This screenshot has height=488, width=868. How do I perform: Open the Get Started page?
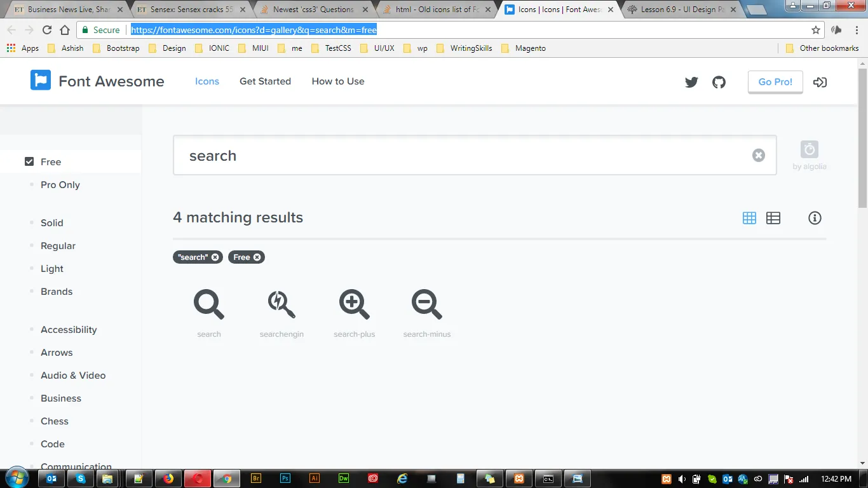(265, 81)
